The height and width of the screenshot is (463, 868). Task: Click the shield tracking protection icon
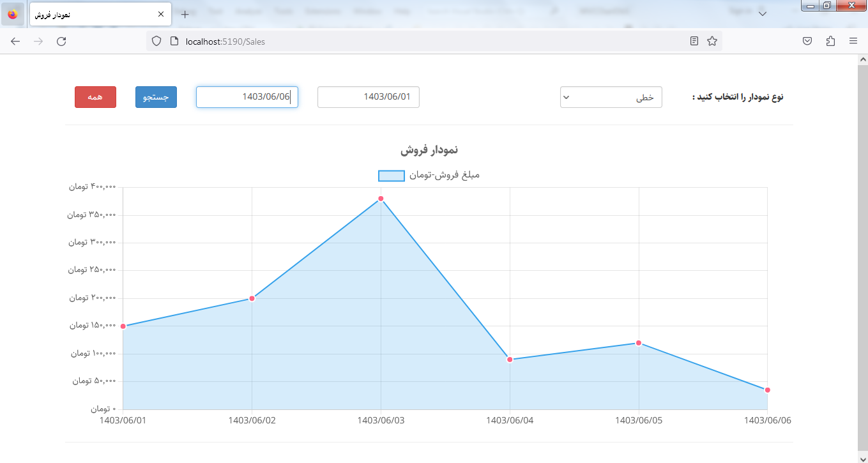(156, 42)
